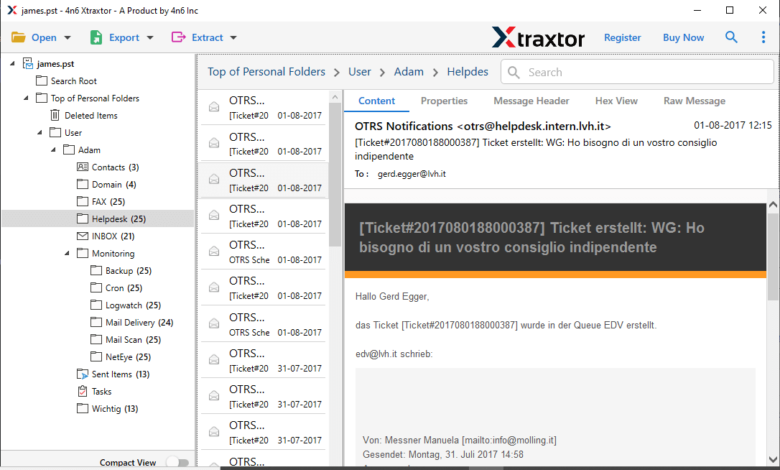Click the Register link
Screen dimensions: 780x470
point(622,38)
